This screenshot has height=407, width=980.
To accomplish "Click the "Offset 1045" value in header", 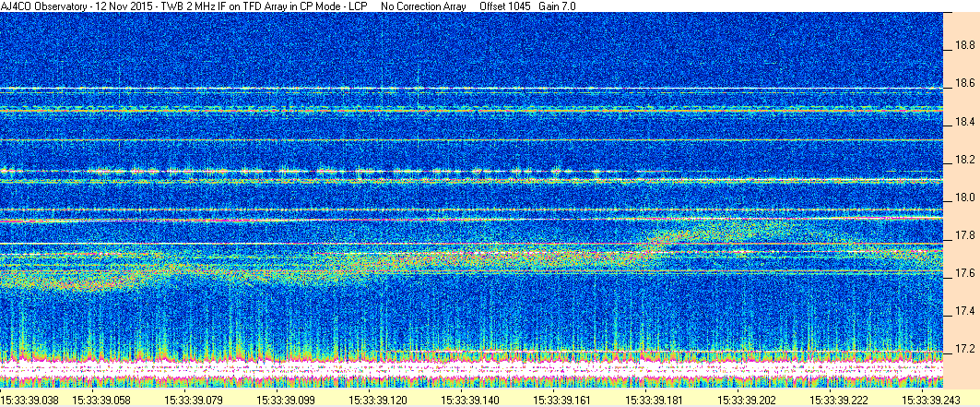I will (505, 6).
